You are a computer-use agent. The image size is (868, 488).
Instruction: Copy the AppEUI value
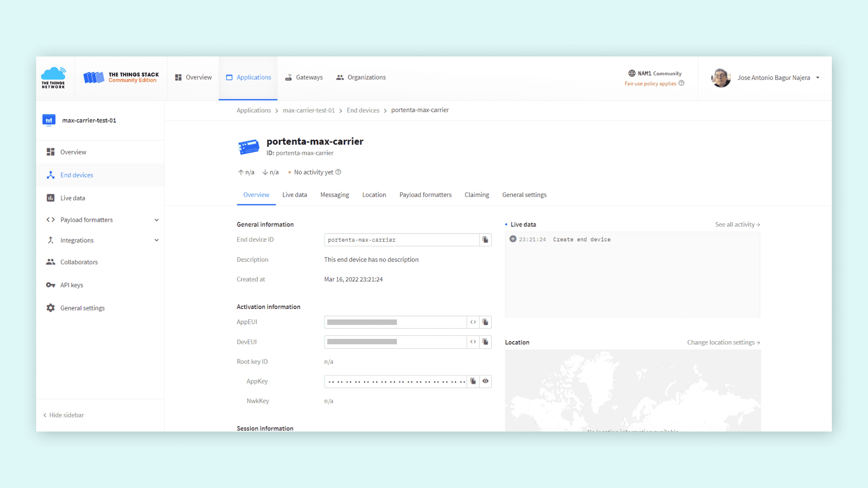pos(485,322)
